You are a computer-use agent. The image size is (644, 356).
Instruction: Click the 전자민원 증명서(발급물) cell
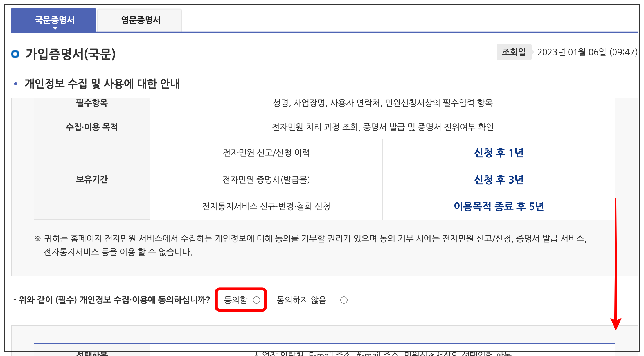tap(266, 180)
